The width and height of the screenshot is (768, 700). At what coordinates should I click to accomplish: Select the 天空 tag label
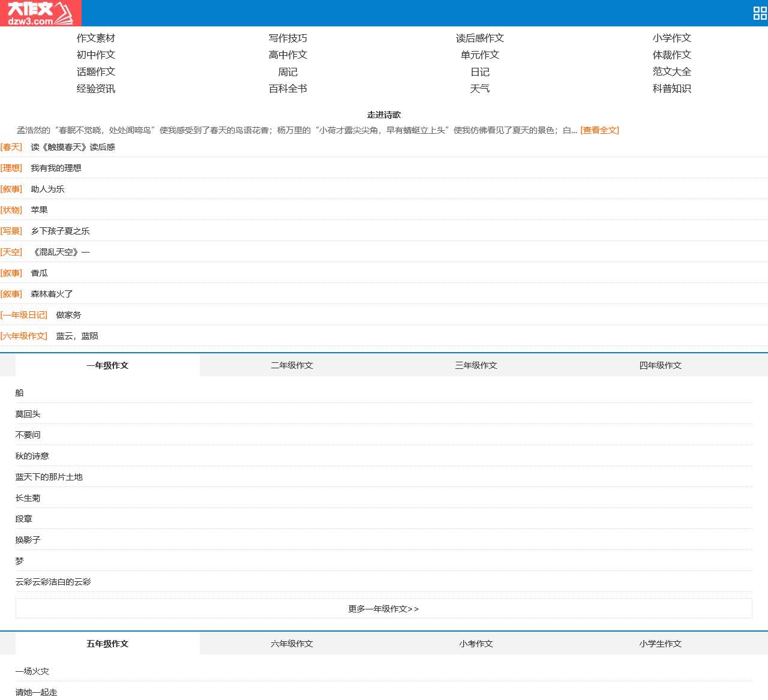point(11,252)
